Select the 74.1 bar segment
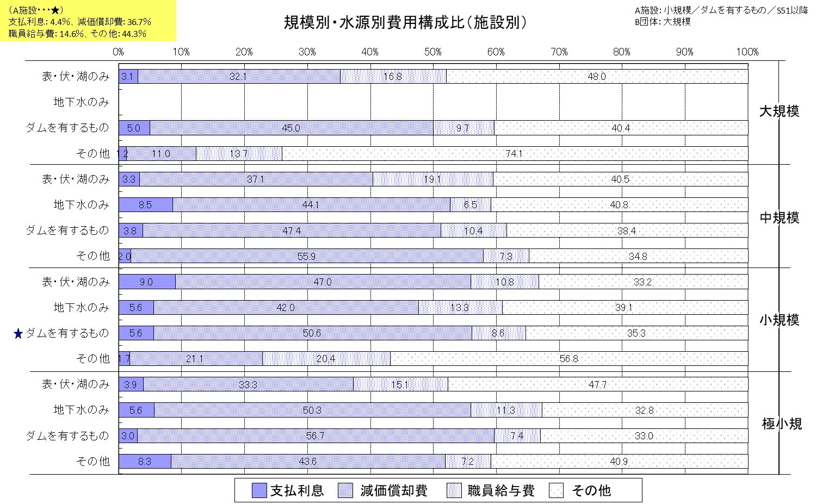The width and height of the screenshot is (816, 504). tap(514, 154)
